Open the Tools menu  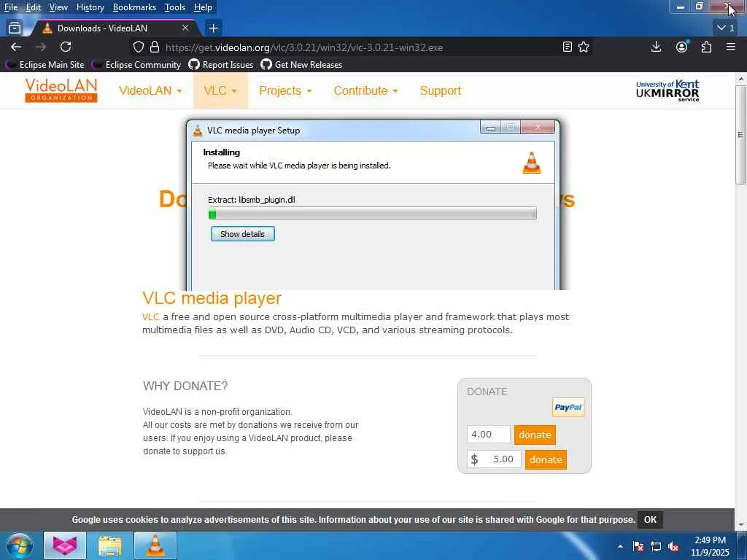pos(175,7)
